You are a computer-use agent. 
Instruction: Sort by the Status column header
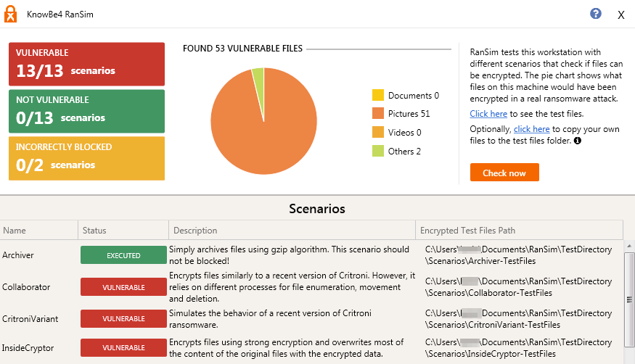point(123,230)
